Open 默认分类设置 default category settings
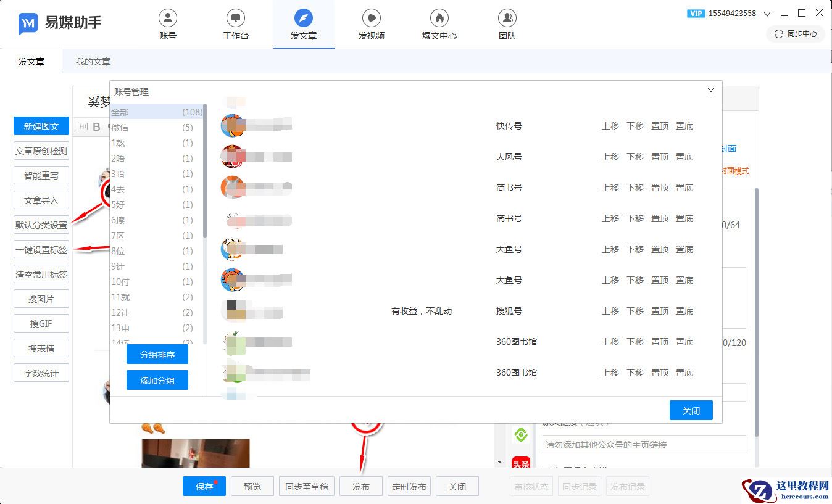Screen dimensions: 832x504 41,225
